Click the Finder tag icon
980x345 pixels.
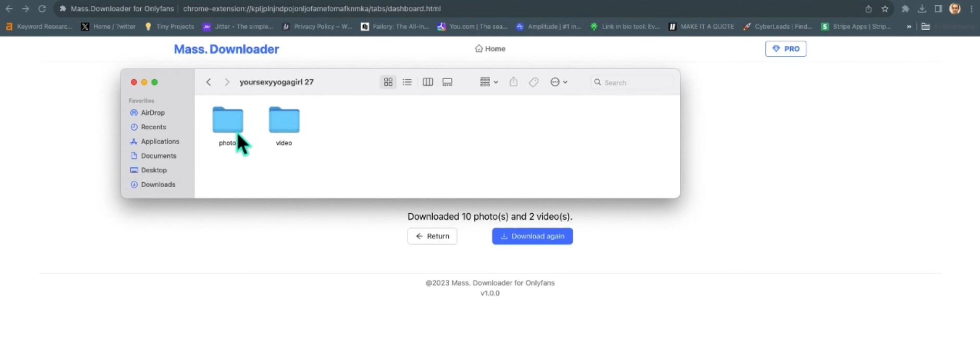[533, 82]
